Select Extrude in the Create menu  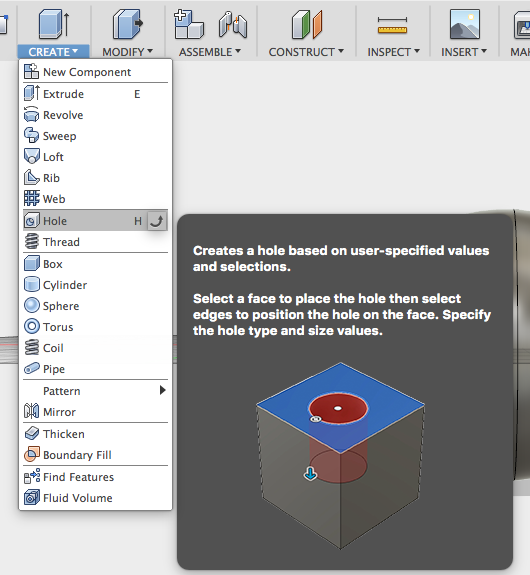[x=95, y=94]
